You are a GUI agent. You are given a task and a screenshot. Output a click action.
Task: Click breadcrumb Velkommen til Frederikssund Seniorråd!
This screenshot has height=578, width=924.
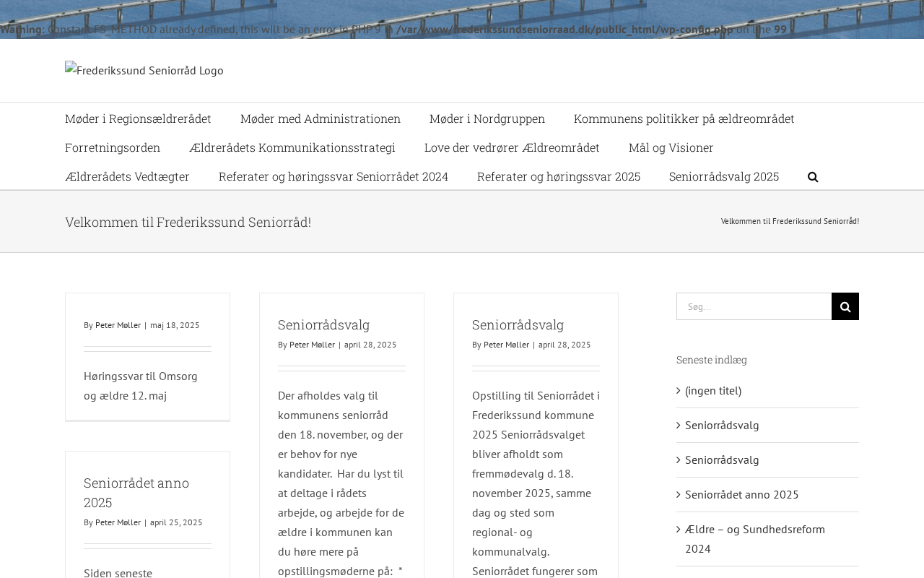(x=790, y=221)
